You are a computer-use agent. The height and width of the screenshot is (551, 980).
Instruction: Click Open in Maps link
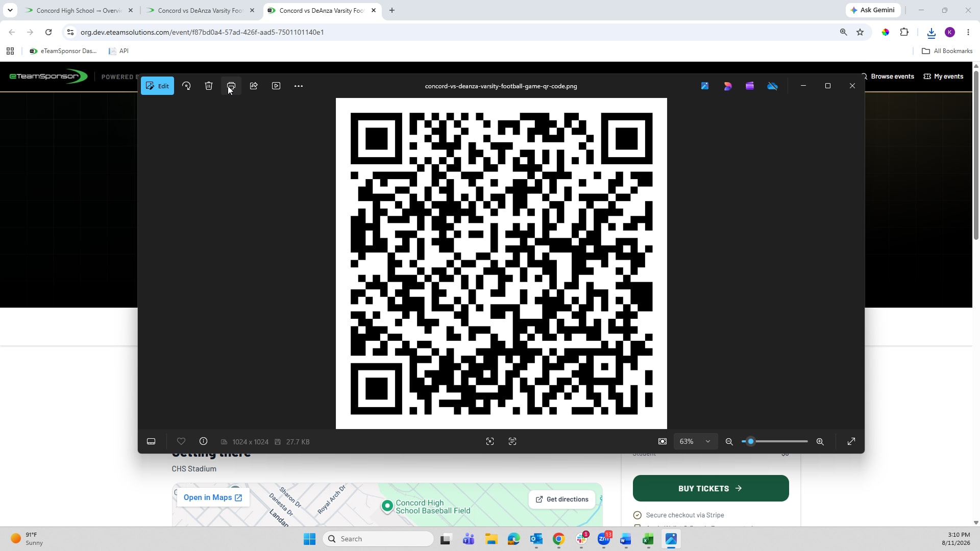(213, 497)
